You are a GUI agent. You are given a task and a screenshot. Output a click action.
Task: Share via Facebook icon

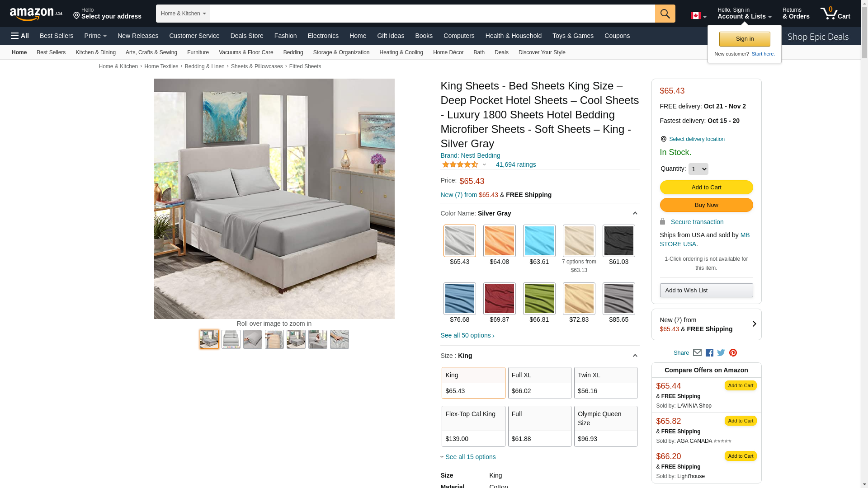tap(709, 353)
